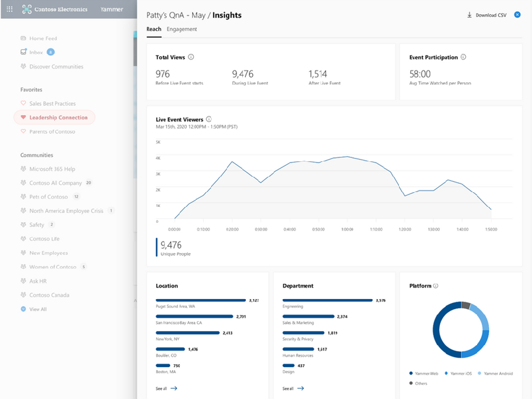Click the View All communities link
The image size is (532, 399).
coord(38,309)
